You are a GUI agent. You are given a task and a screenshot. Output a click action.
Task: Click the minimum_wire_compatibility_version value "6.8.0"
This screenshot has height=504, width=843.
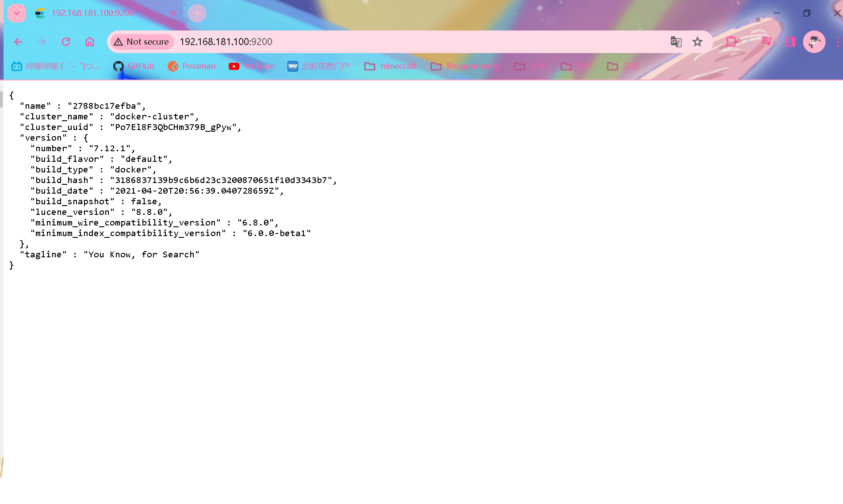(256, 223)
